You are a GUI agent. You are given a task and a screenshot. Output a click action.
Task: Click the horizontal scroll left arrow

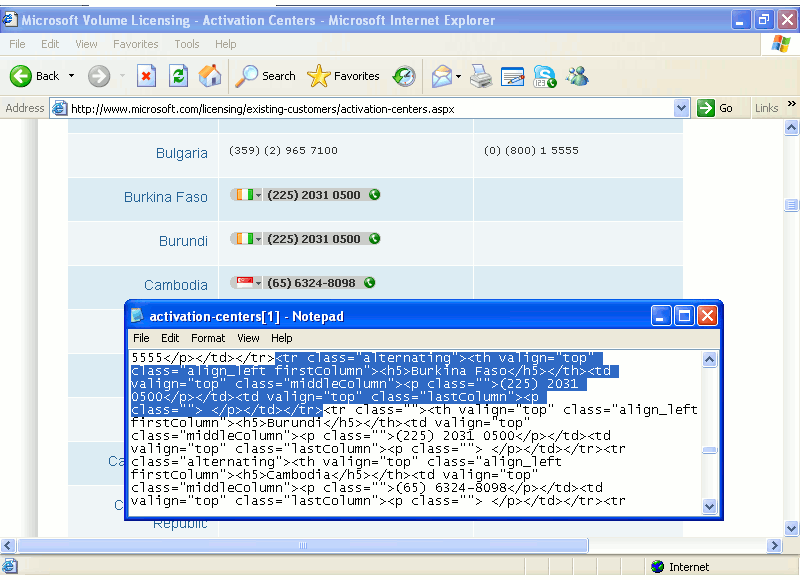pyautogui.click(x=7, y=545)
